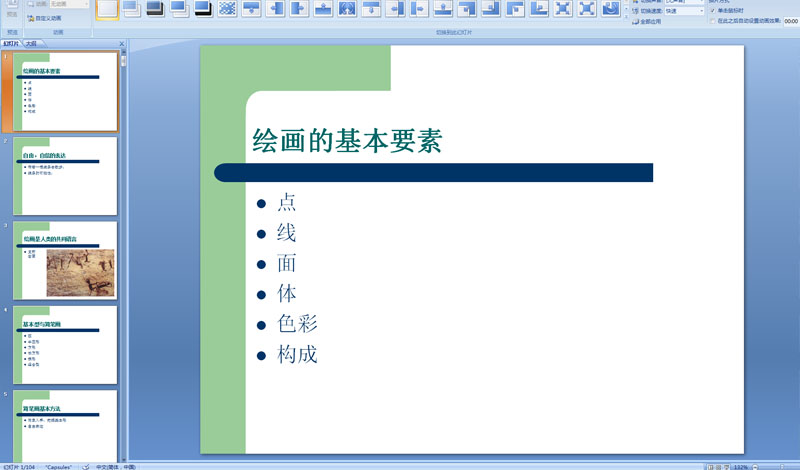Click the "Capsules" theme name in status bar
Screen dimensions: 800x470
click(58, 467)
